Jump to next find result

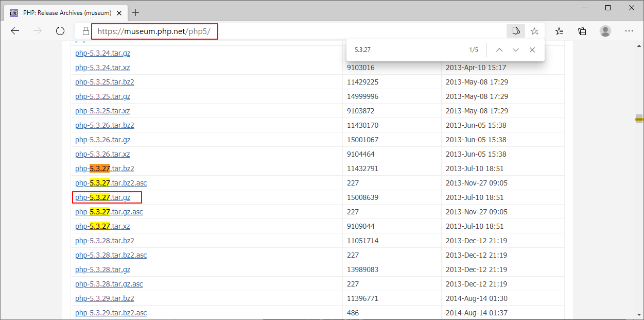point(516,50)
